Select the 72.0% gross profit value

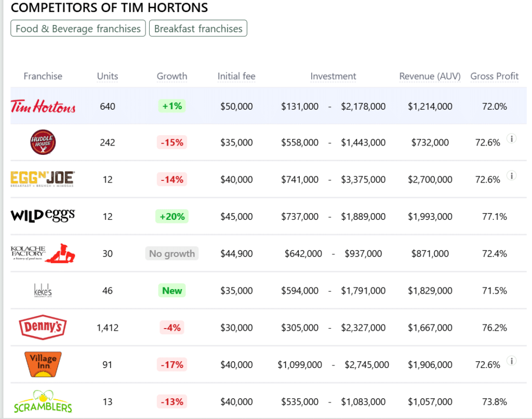tap(495, 106)
